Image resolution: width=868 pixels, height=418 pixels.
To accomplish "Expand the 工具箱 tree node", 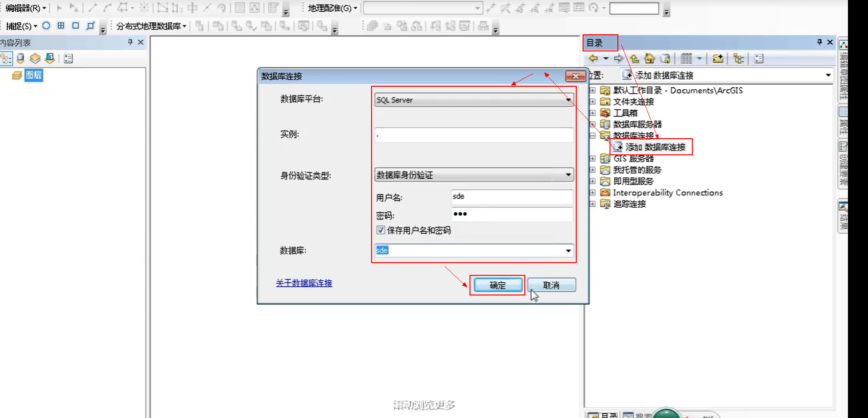I will (x=592, y=113).
